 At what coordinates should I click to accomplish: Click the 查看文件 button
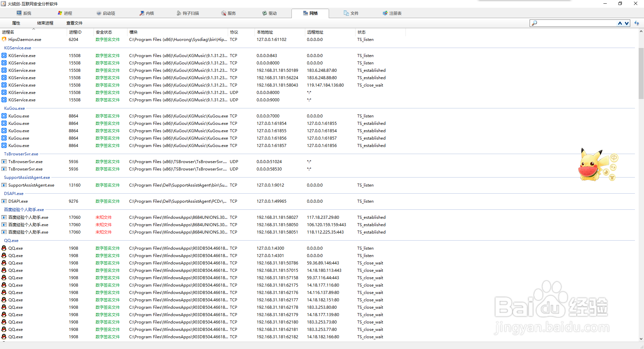pyautogui.click(x=74, y=23)
